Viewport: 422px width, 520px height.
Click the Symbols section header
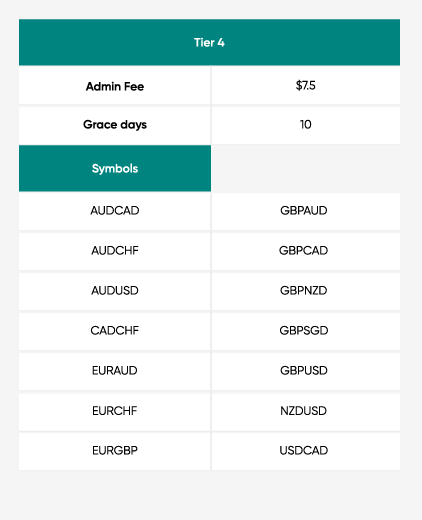pos(115,168)
